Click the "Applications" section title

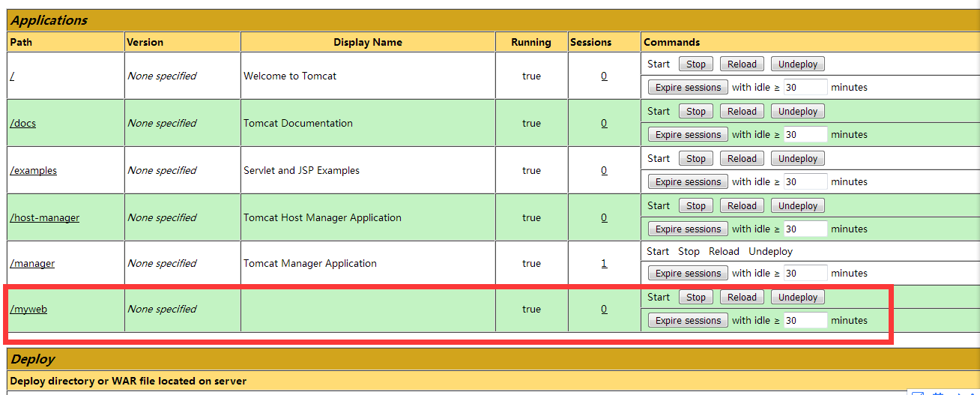(x=49, y=20)
